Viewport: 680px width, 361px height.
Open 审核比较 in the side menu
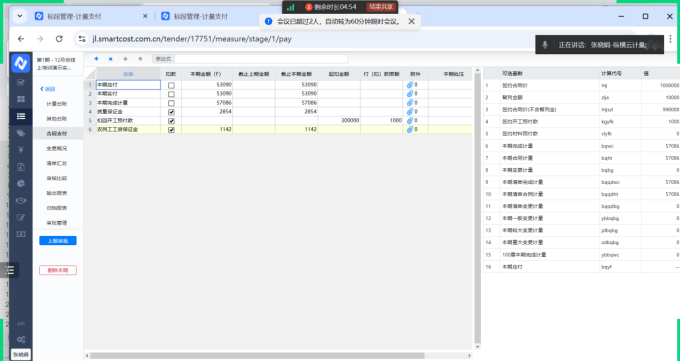coord(57,178)
